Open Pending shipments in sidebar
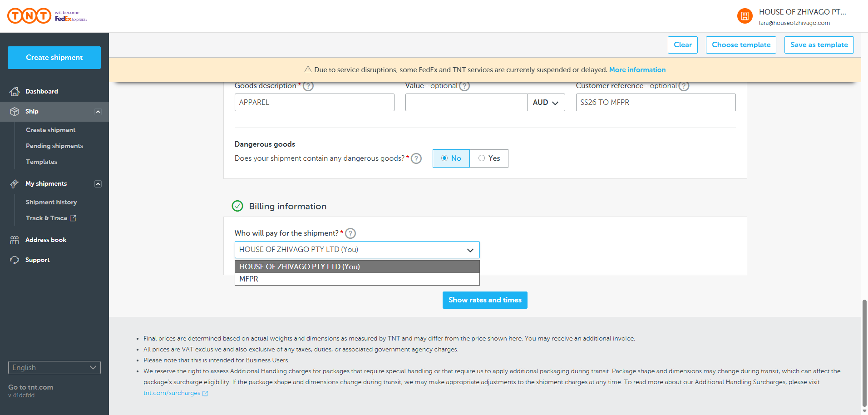The height and width of the screenshot is (415, 868). point(54,146)
